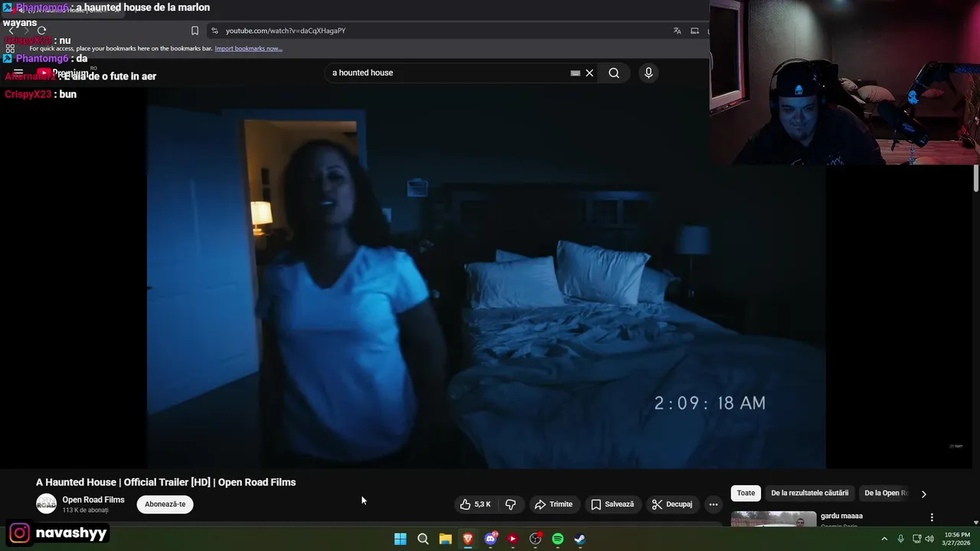This screenshot has height=551, width=980.
Task: Click the A Haunted House Official Trailer title
Action: click(165, 482)
